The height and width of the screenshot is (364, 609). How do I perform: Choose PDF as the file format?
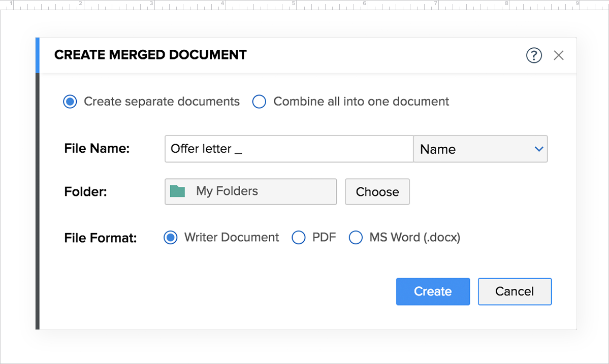(x=299, y=238)
